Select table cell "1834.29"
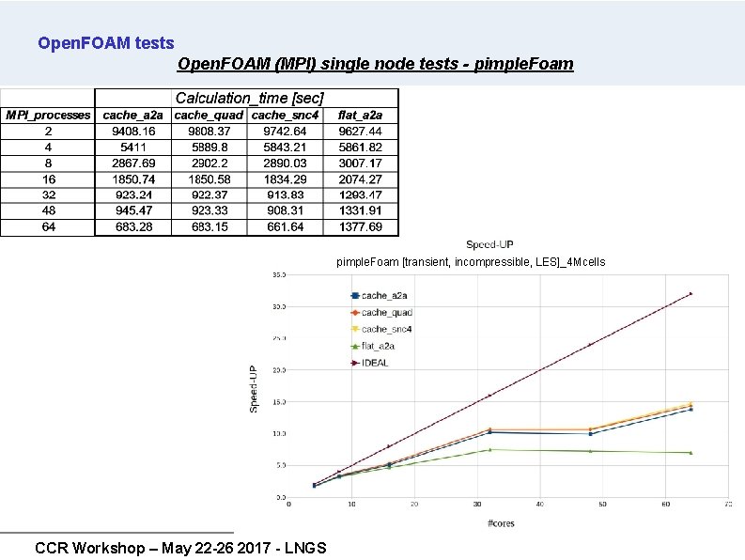Image resolution: width=745 pixels, height=560 pixels. [285, 179]
